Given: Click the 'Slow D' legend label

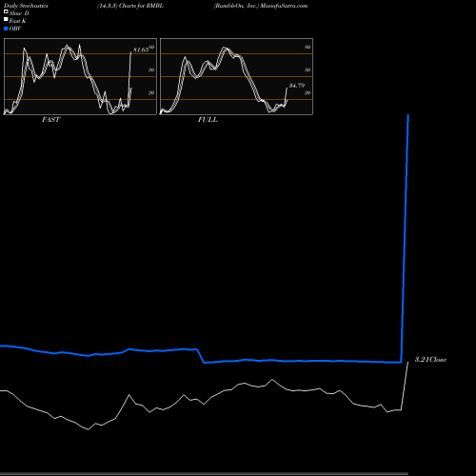Looking at the screenshot, I should pos(19,13).
